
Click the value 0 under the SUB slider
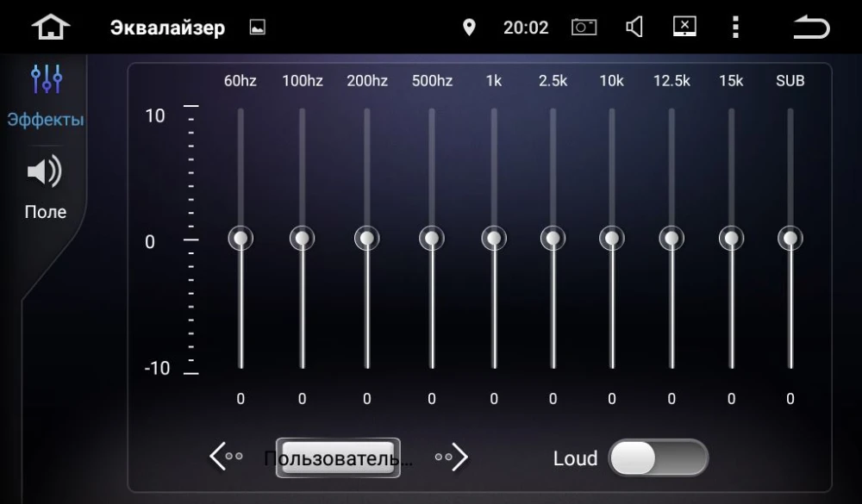point(790,399)
